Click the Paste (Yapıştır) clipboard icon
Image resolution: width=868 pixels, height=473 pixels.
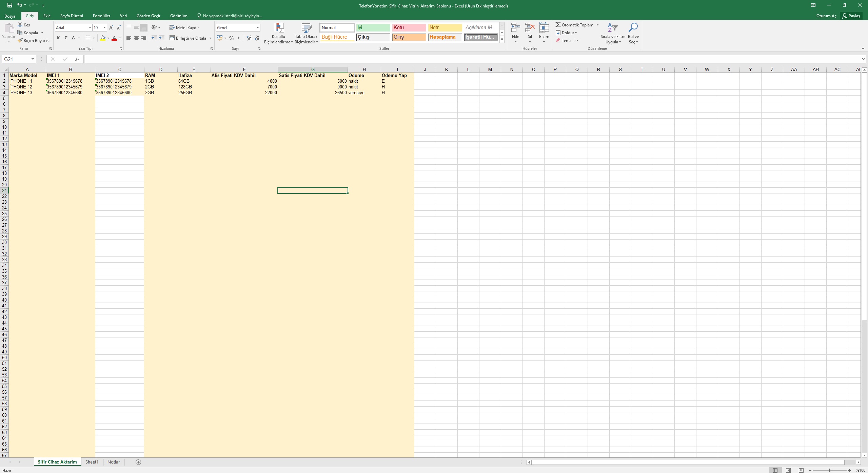coord(9,28)
